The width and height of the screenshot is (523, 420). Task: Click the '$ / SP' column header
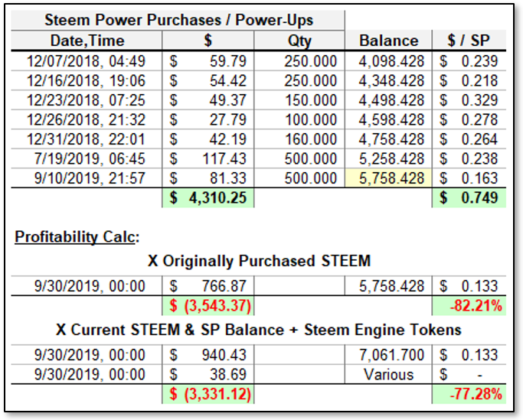469,41
